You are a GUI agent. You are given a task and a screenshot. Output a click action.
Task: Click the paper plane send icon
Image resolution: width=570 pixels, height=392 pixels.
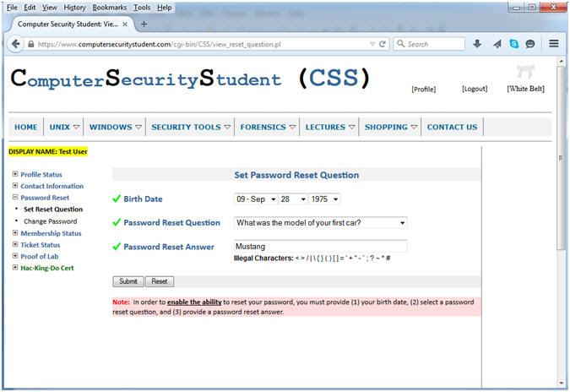click(497, 44)
